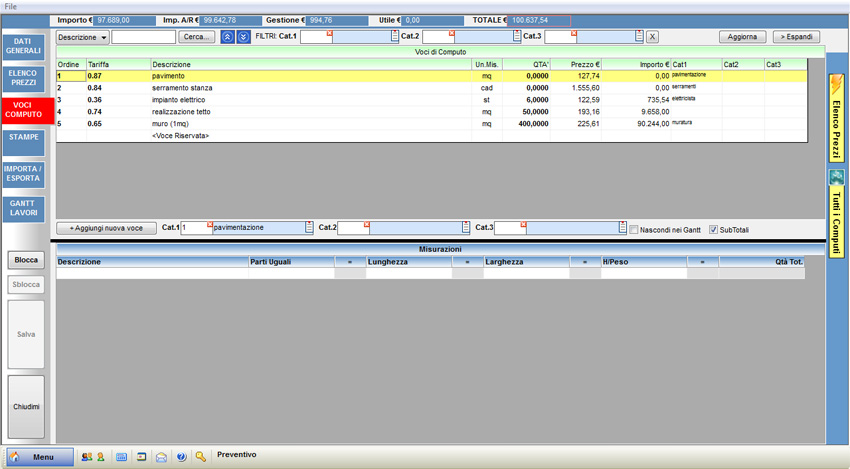This screenshot has height=469, width=850.
Task: Open the Gantt Lavori section
Action: click(23, 208)
